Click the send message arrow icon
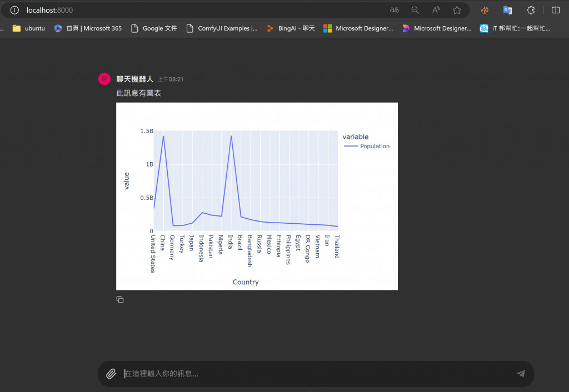Image resolution: width=569 pixels, height=392 pixels. pos(521,374)
